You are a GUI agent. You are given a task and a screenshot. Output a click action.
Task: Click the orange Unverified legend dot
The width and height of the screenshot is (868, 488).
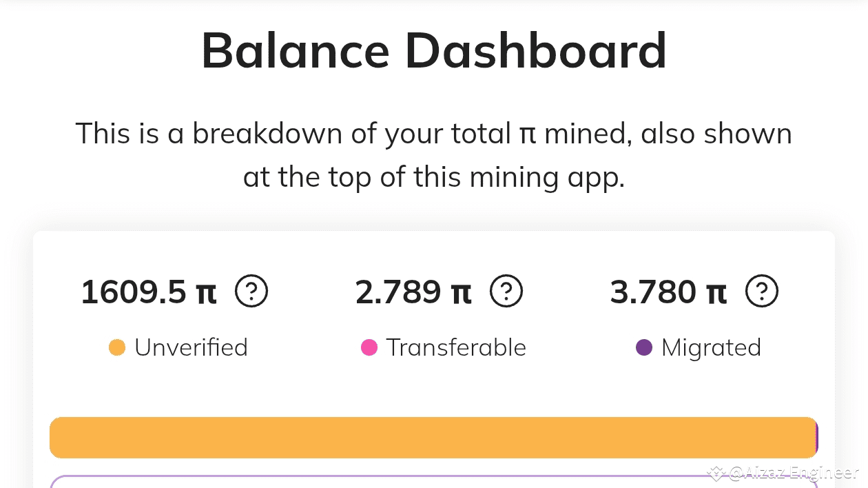117,347
